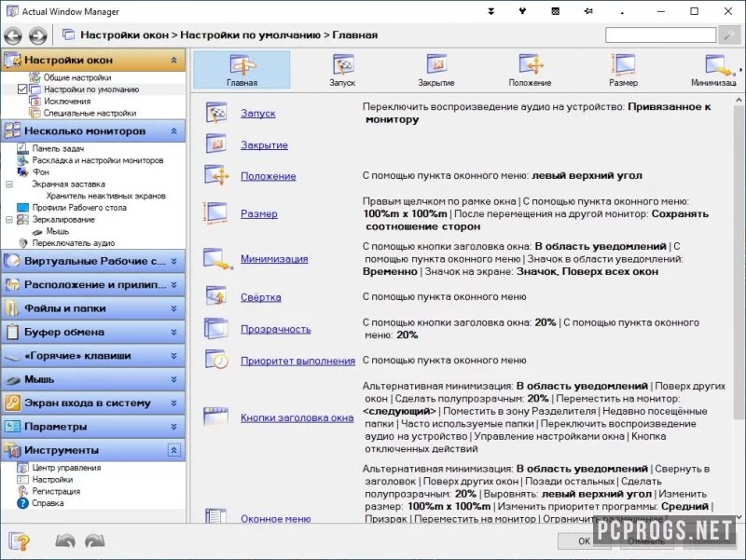Click the Справка help icon in Инструменты
746x560 pixels.
[22, 503]
